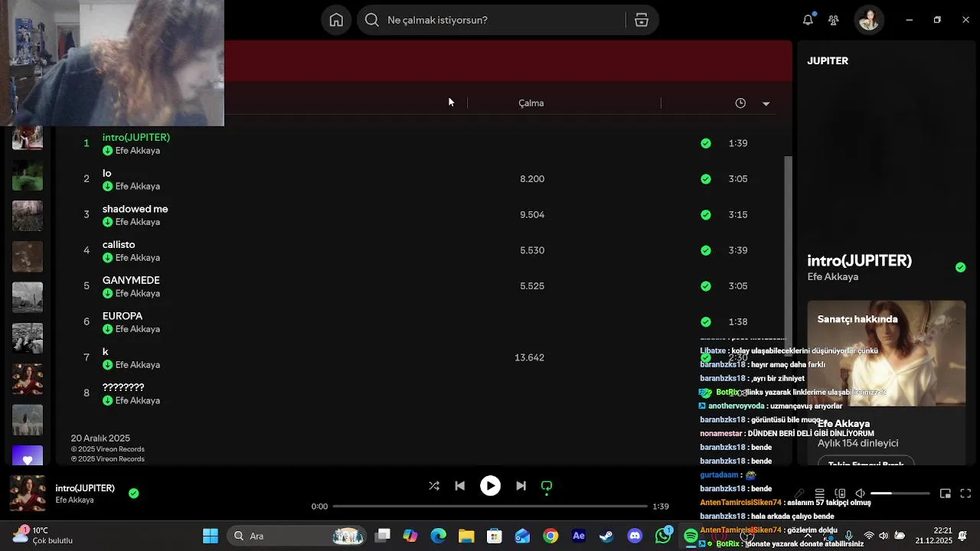Open Liked Songs heart tile in sidebar
The image size is (980, 551).
coord(28,455)
